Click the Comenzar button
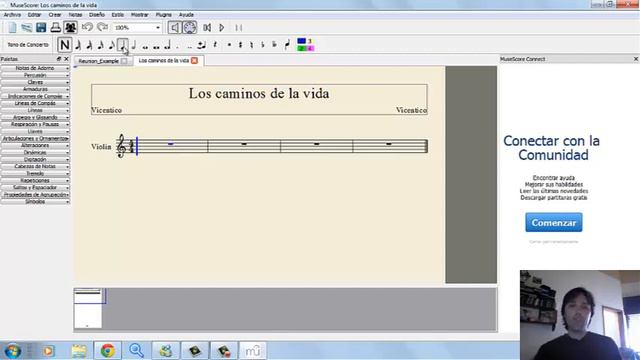The height and width of the screenshot is (360, 640). pos(553,222)
